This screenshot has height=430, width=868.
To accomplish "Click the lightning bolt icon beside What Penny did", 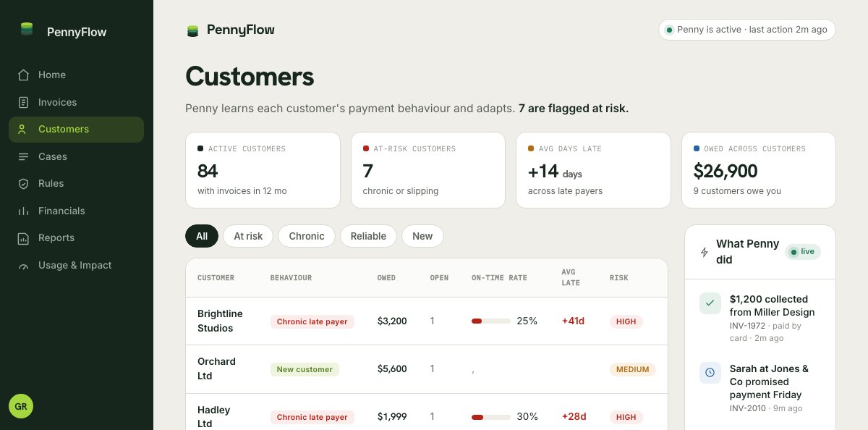I will click(705, 252).
